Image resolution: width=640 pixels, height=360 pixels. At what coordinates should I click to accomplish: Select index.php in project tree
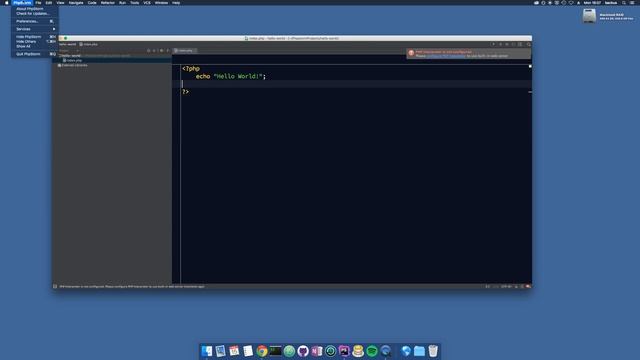pyautogui.click(x=72, y=60)
